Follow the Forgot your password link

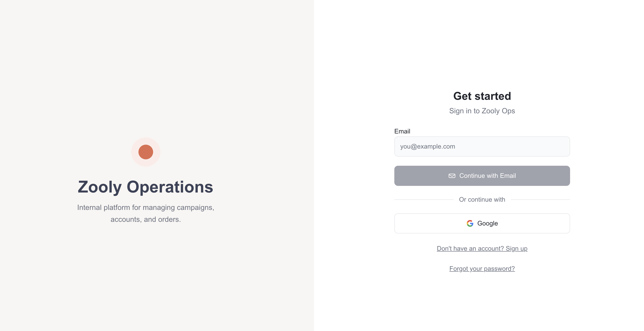(x=482, y=269)
